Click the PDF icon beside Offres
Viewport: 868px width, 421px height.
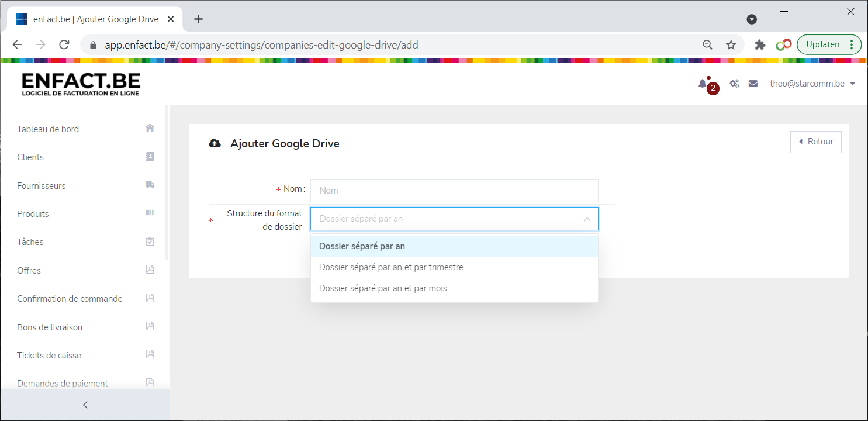(x=150, y=270)
